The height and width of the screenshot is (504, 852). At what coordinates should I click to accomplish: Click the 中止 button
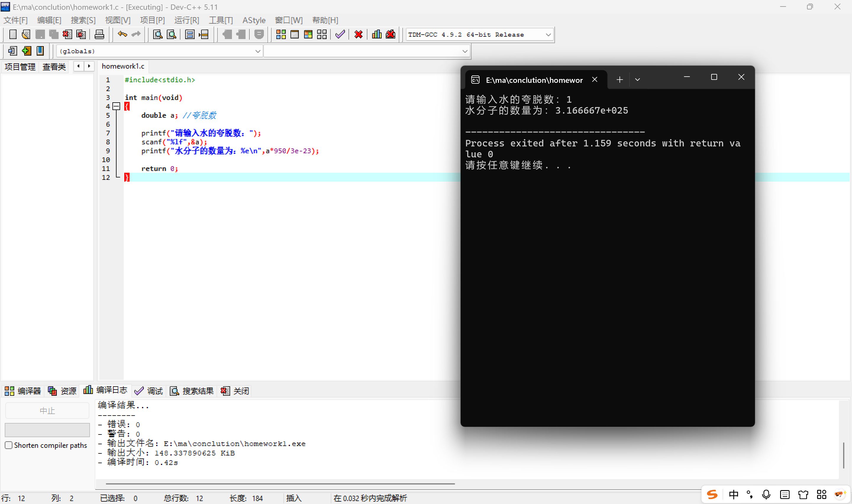[47, 411]
